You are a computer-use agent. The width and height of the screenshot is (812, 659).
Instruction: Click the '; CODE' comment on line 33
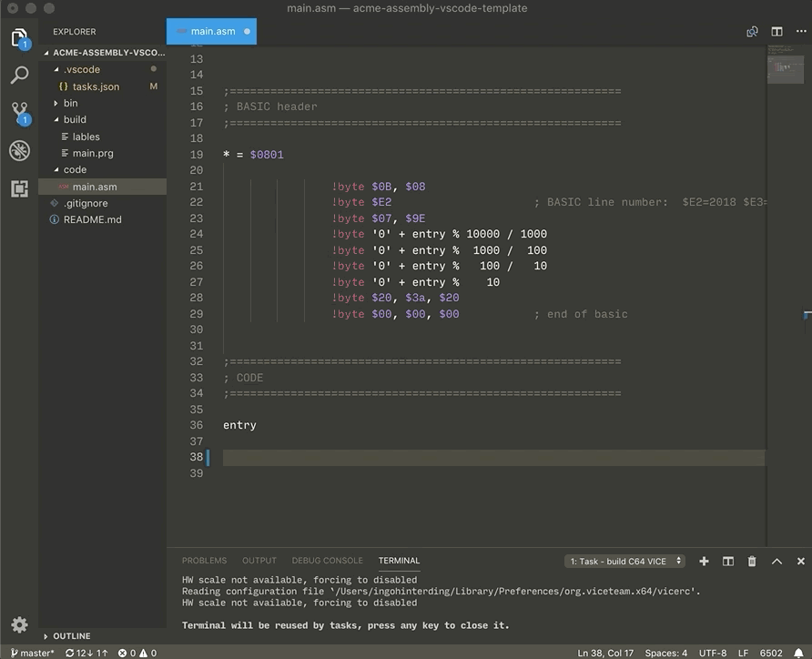[243, 378]
